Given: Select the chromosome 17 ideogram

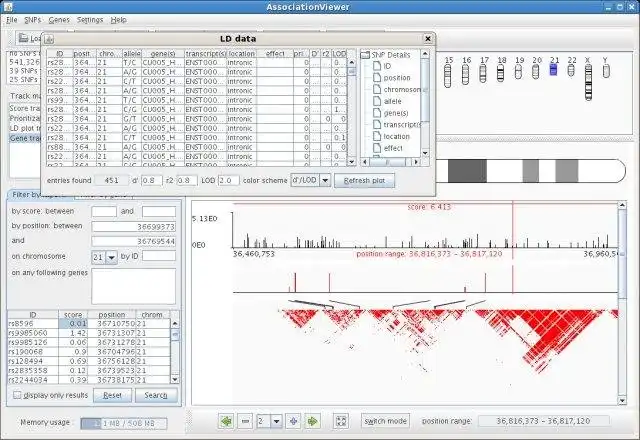Looking at the screenshot, I should [x=483, y=74].
